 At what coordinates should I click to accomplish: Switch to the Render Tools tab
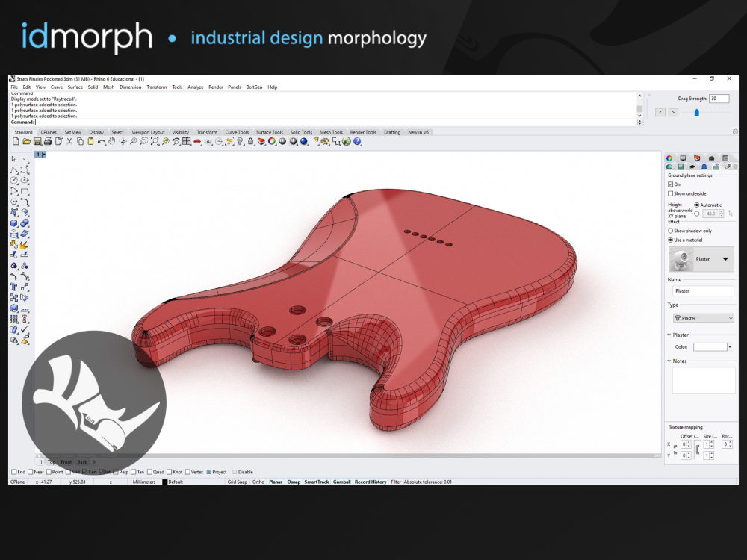pyautogui.click(x=363, y=132)
